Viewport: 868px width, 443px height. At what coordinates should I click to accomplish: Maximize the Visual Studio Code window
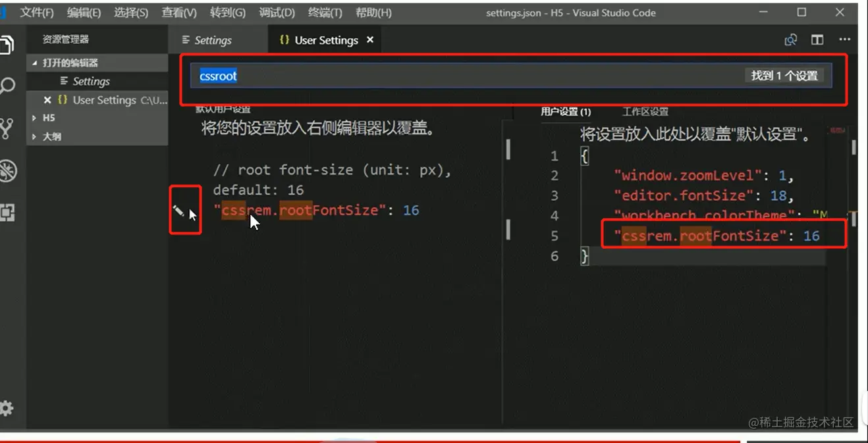click(x=801, y=13)
